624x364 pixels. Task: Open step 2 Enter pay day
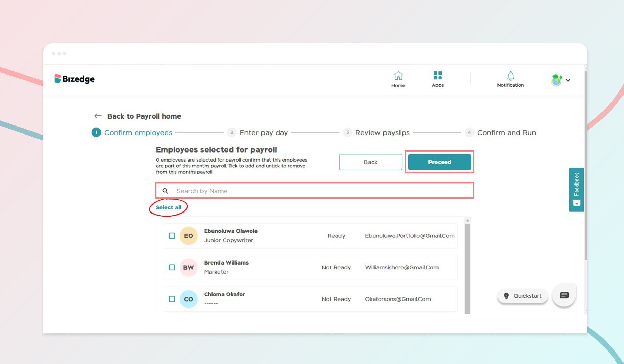(x=263, y=132)
